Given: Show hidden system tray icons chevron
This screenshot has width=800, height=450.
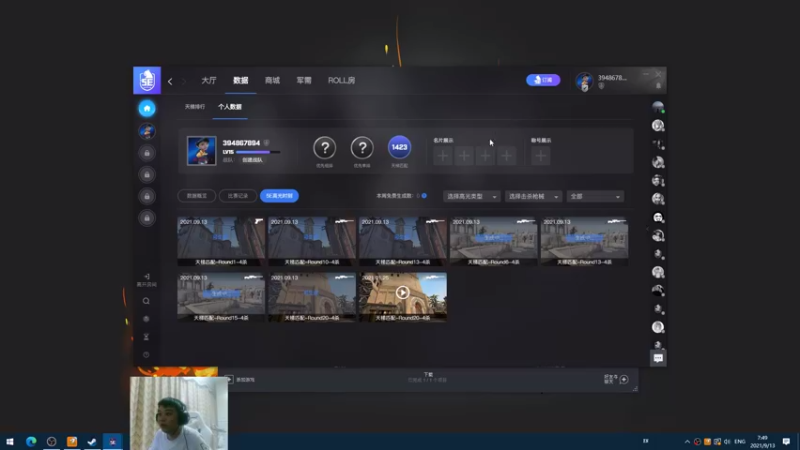Looking at the screenshot, I should [x=687, y=442].
